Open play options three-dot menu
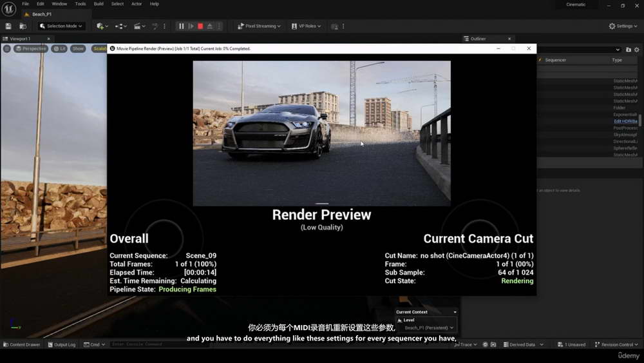The width and height of the screenshot is (644, 363). [219, 26]
